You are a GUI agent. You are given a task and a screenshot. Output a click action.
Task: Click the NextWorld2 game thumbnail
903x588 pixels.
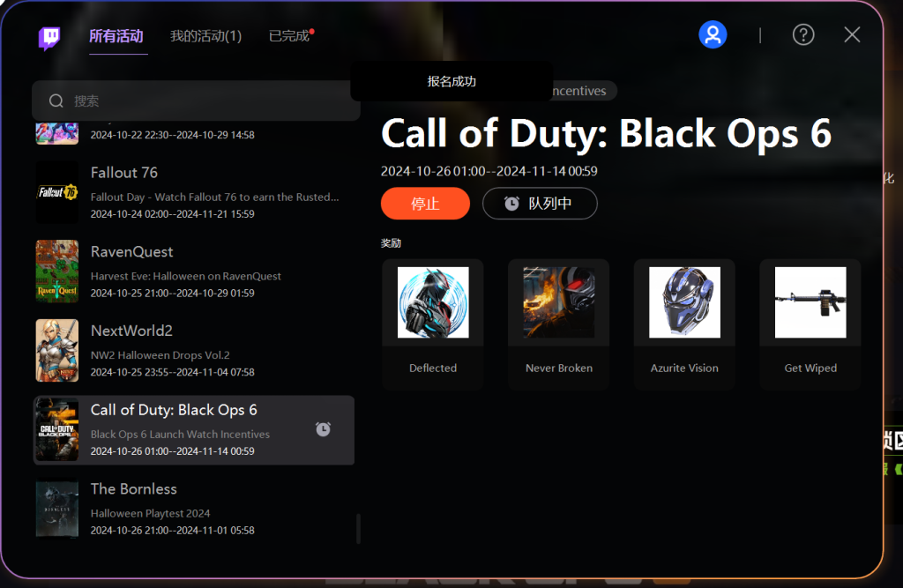57,350
